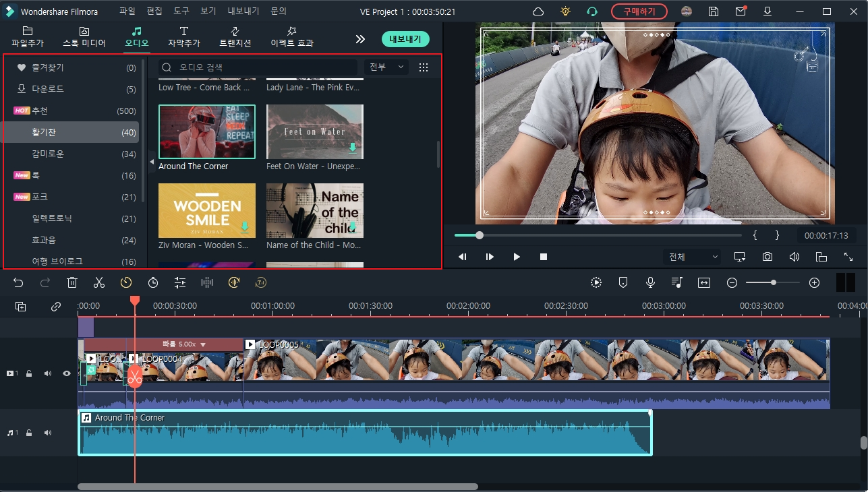
Task: Record a voiceover with the microphone icon
Action: coord(649,282)
